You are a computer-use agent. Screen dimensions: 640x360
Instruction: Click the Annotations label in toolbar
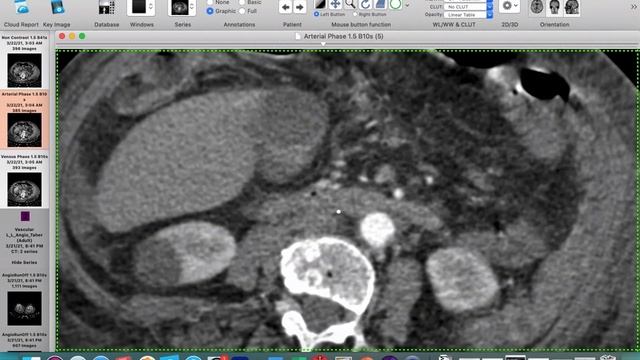coord(239,24)
